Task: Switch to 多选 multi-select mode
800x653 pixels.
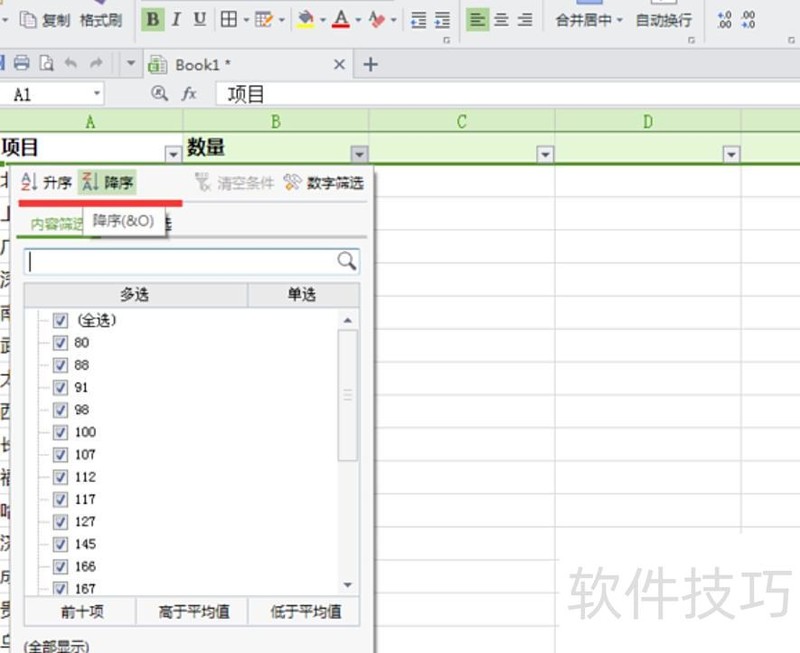Action: click(135, 294)
